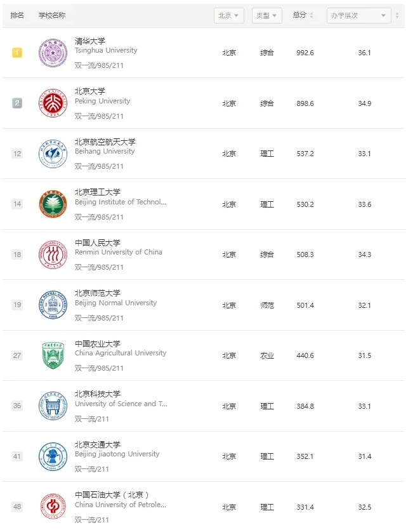Open 清华大学 school name link
Screen dimensions: 420x530
(x=90, y=41)
